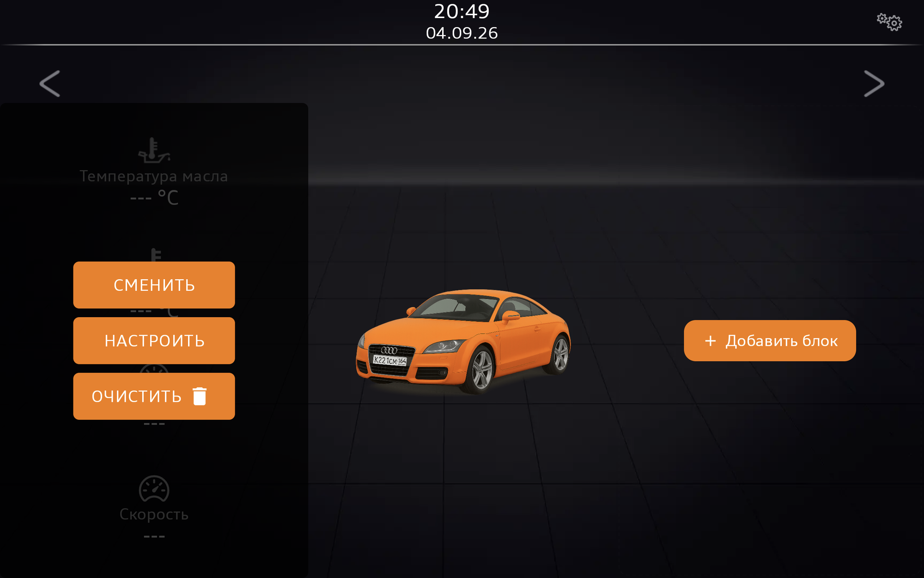This screenshot has width=924, height=578.
Task: Click the СМЕНИТЬ button
Action: click(154, 285)
